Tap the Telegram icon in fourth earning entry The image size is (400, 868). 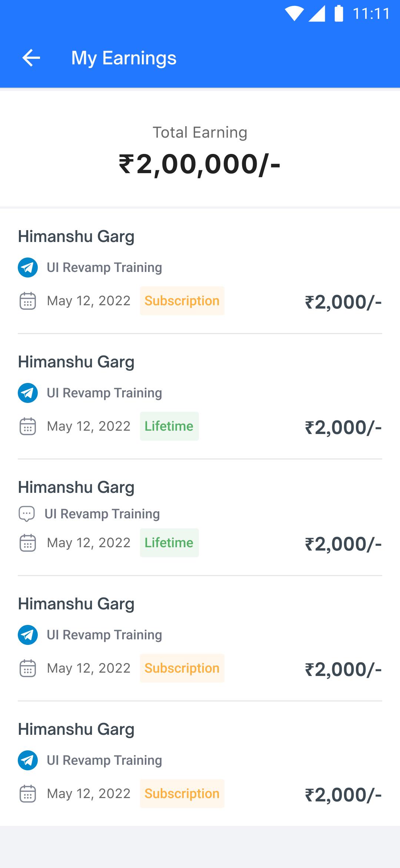28,635
